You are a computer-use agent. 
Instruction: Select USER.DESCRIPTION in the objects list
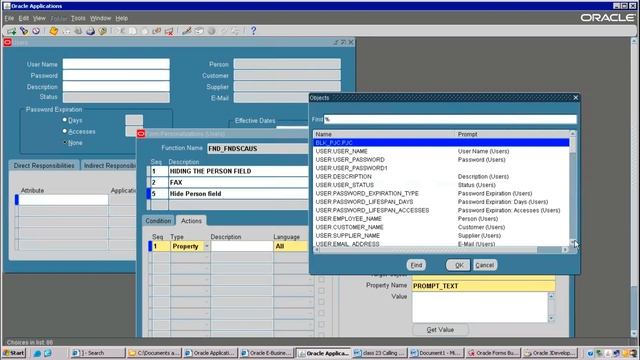pyautogui.click(x=442, y=176)
